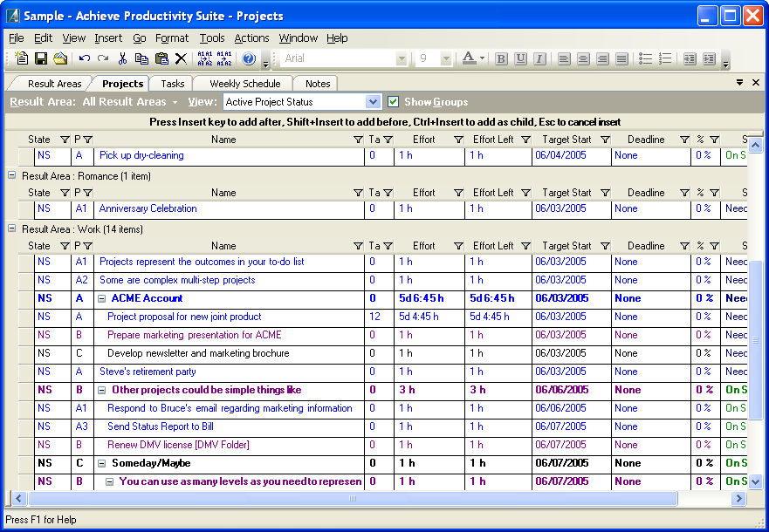Image resolution: width=769 pixels, height=532 pixels.
Task: Decrease indent with the outdent icon
Action: pos(690,58)
